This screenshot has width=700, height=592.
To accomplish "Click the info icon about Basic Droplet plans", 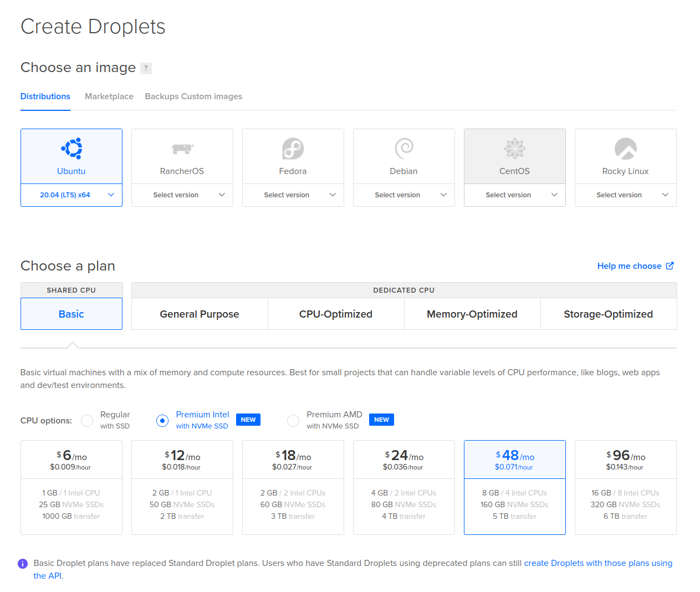I will (23, 563).
